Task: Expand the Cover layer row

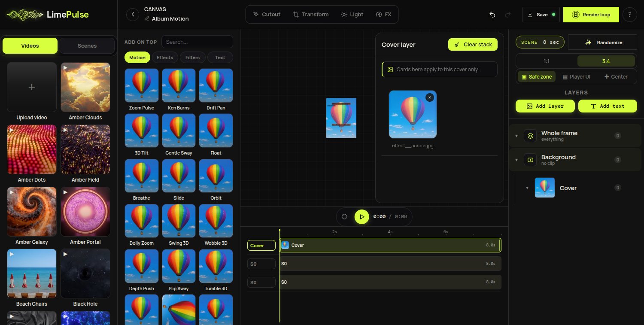Action: click(527, 188)
